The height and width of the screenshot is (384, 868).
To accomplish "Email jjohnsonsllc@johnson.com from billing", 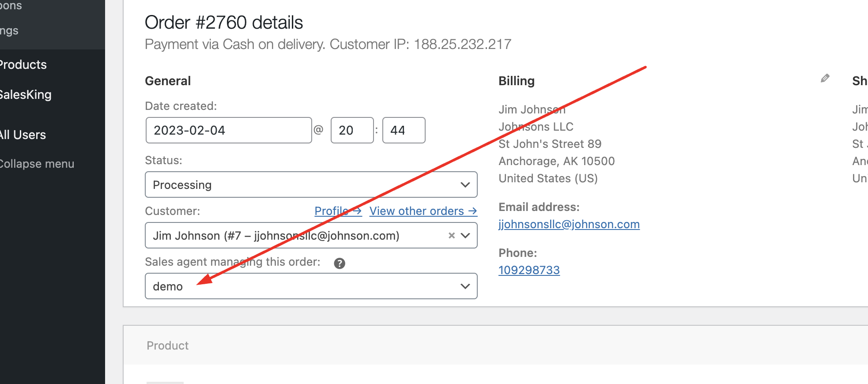I will point(569,224).
